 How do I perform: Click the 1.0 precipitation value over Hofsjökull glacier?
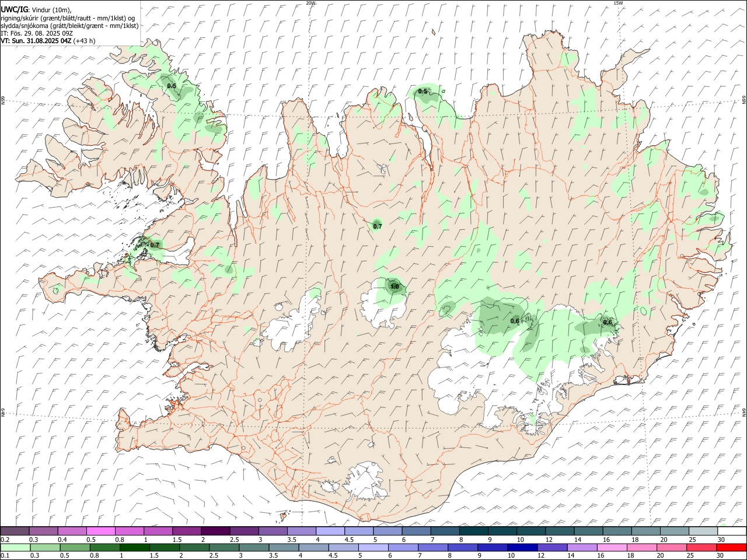click(395, 286)
